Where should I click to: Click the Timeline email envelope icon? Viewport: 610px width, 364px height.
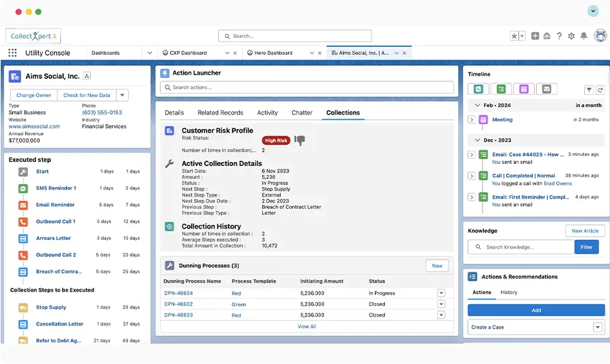click(x=546, y=89)
